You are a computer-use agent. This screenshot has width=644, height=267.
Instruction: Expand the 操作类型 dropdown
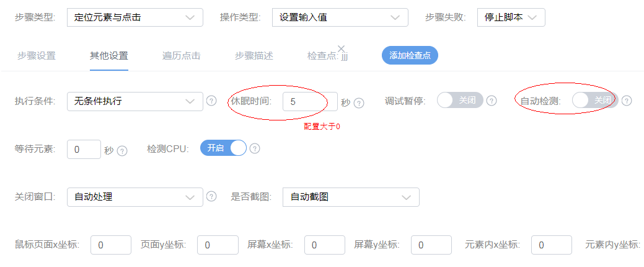tap(340, 17)
